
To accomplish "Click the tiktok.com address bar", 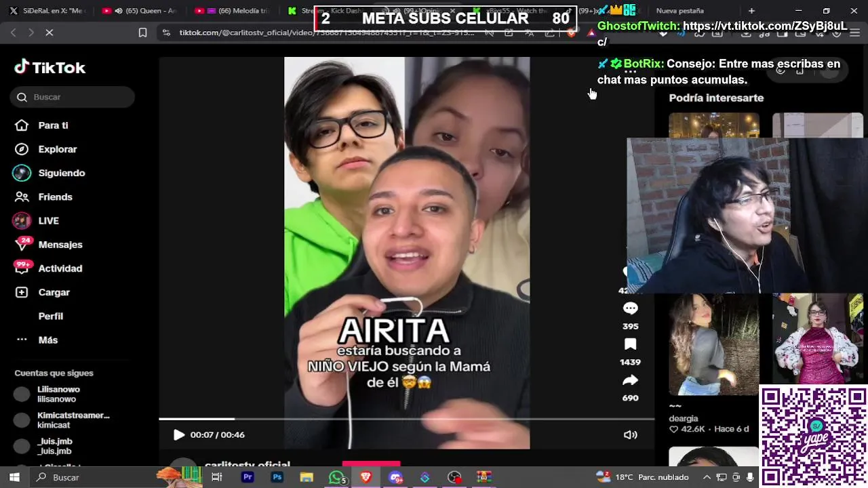I will (x=325, y=32).
